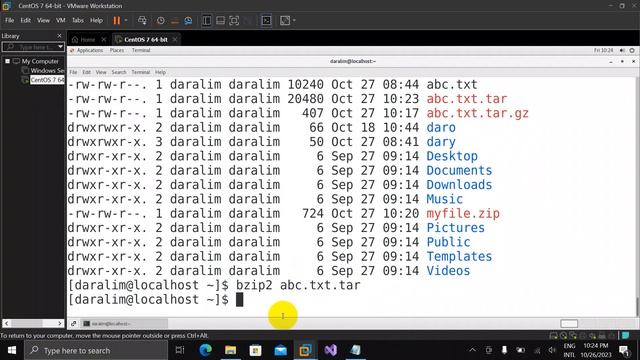Send Ctrl+Alt+Del to the virtual machine
The width and height of the screenshot is (640, 360).
click(x=142, y=20)
